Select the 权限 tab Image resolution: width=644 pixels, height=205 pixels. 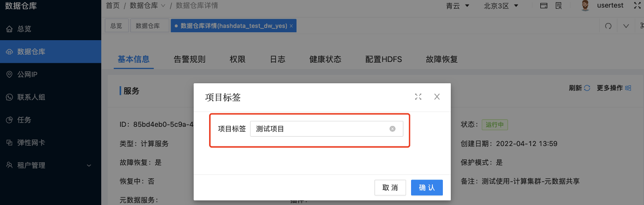[x=238, y=59]
